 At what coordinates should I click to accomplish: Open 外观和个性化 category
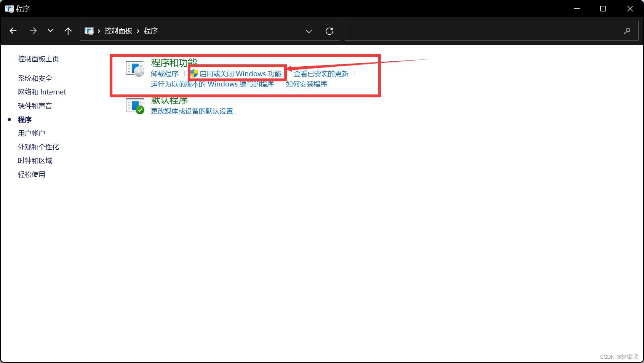click(38, 147)
